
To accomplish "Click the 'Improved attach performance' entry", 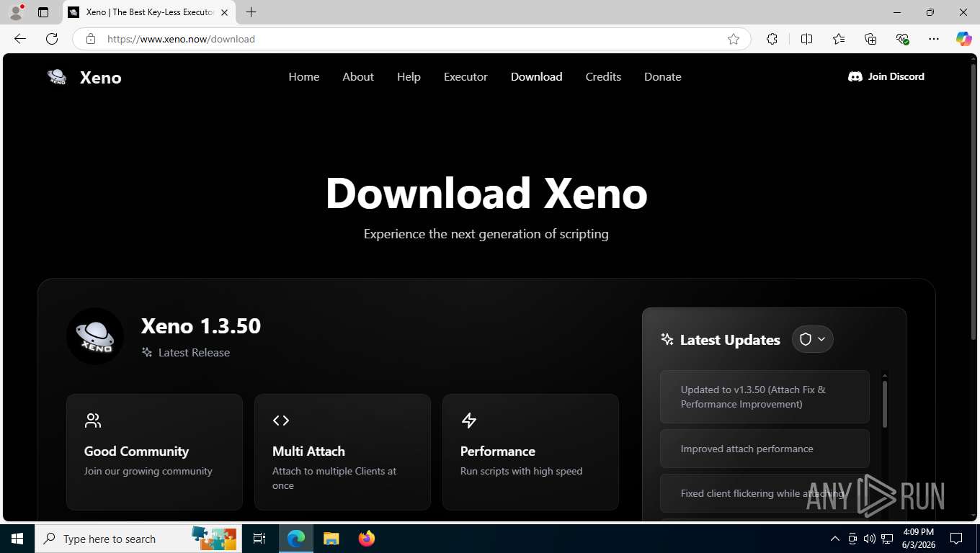I will (765, 449).
